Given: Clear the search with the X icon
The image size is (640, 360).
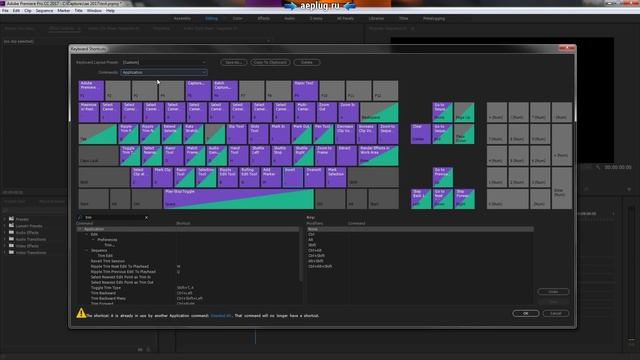Looking at the screenshot, I should 147,218.
